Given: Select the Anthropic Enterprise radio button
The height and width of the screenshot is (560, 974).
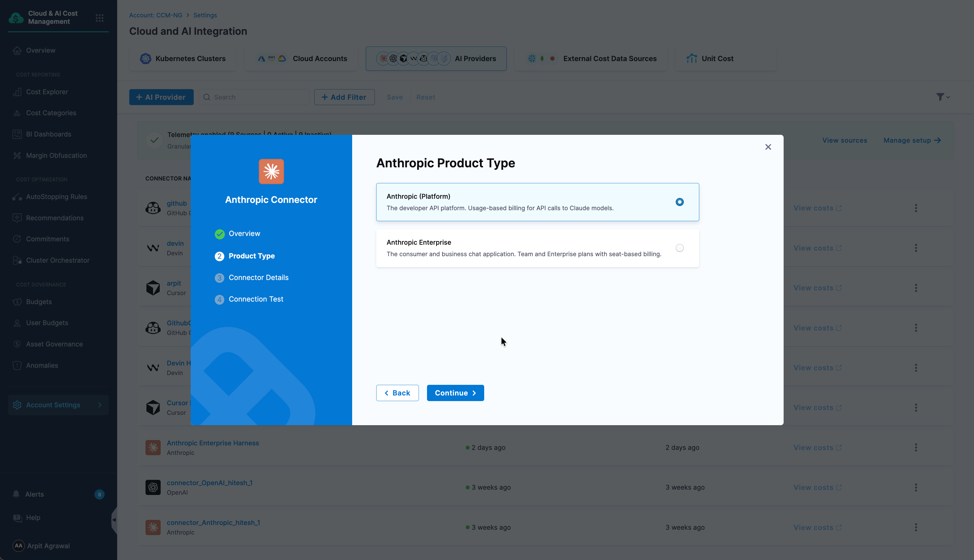Looking at the screenshot, I should (x=679, y=248).
